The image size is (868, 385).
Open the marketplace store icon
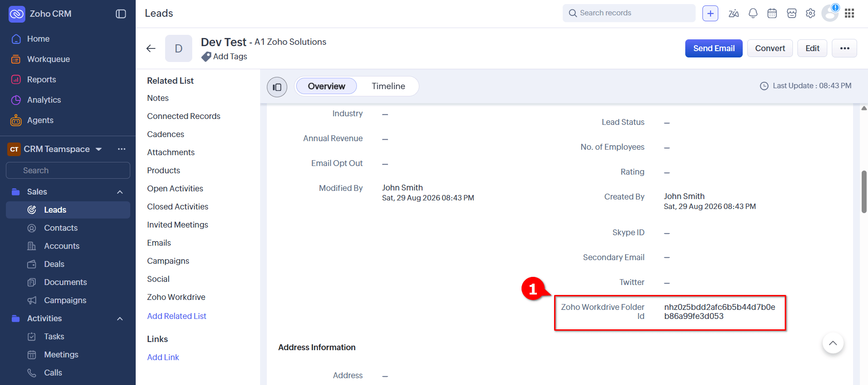coord(792,14)
